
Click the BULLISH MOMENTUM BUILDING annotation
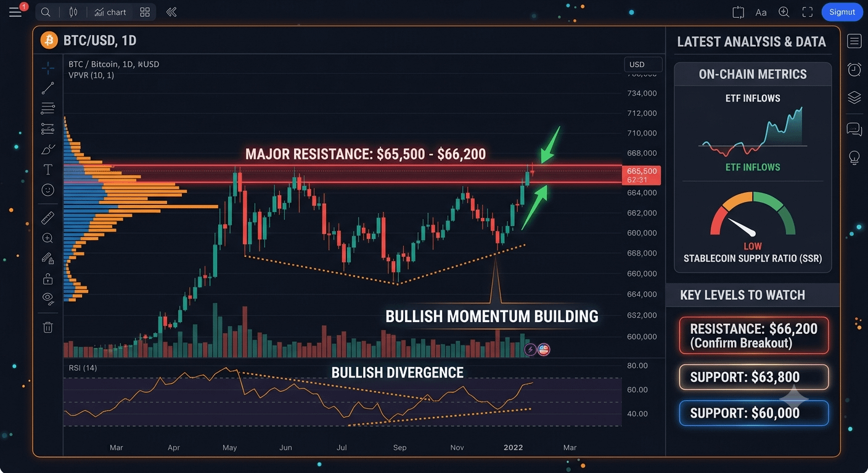tap(492, 317)
